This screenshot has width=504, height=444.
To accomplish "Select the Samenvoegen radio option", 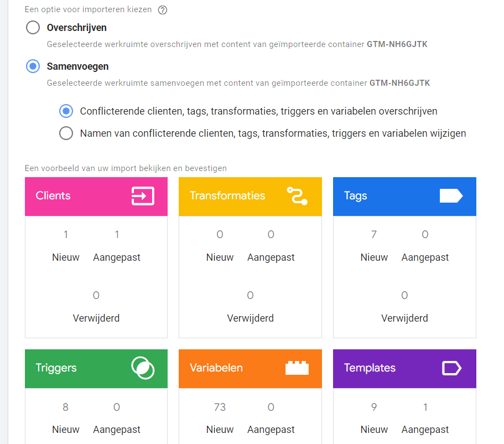I will tap(33, 66).
